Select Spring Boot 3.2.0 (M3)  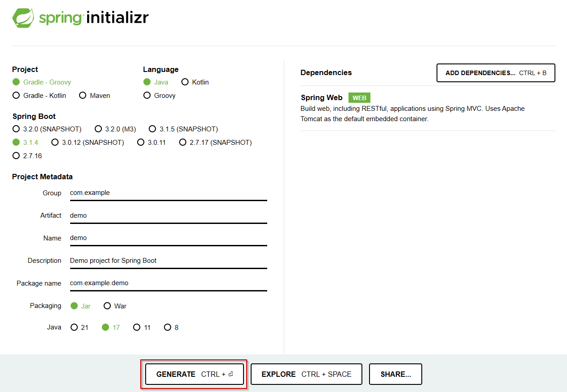[x=115, y=129]
